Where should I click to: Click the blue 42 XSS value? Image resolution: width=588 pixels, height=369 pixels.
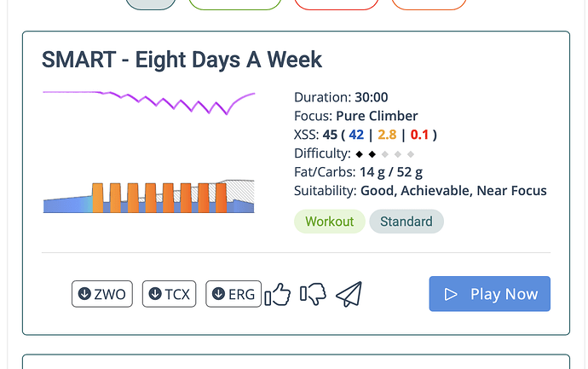356,135
